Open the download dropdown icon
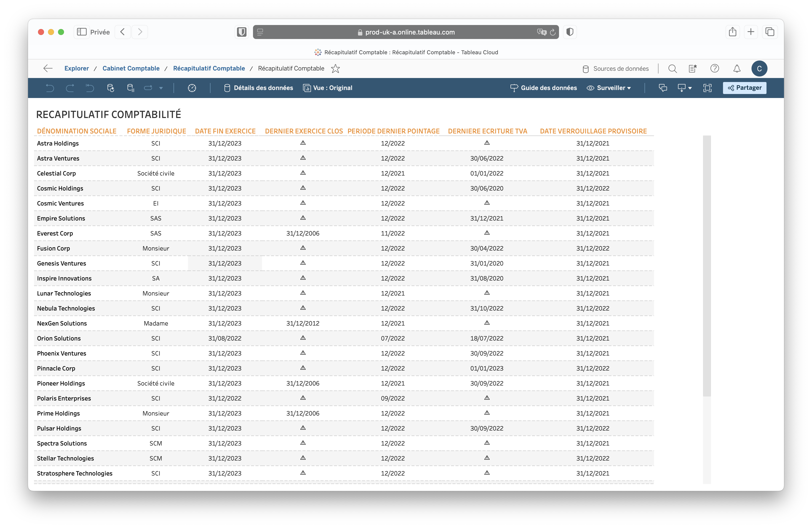 pos(684,88)
